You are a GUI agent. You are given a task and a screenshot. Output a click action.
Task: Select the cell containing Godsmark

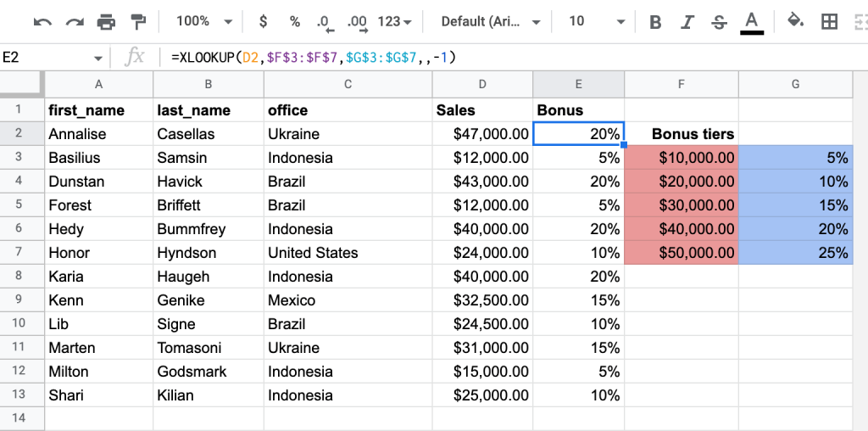209,371
